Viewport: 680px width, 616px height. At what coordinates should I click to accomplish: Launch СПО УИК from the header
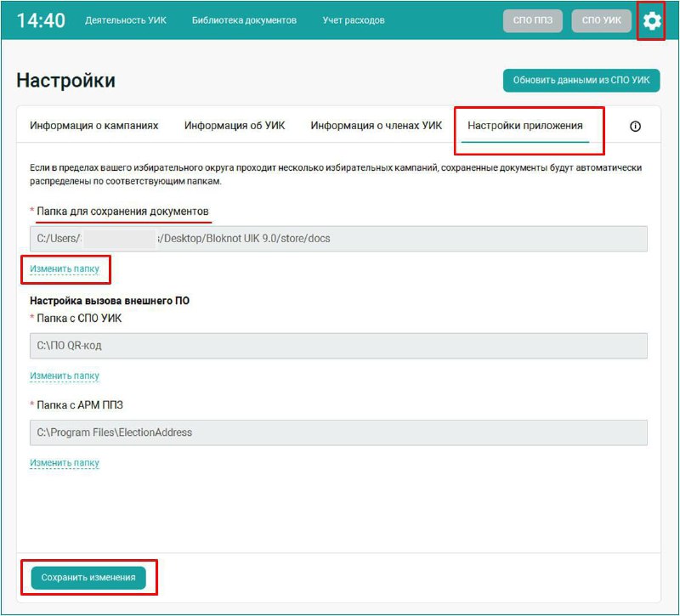tap(602, 20)
